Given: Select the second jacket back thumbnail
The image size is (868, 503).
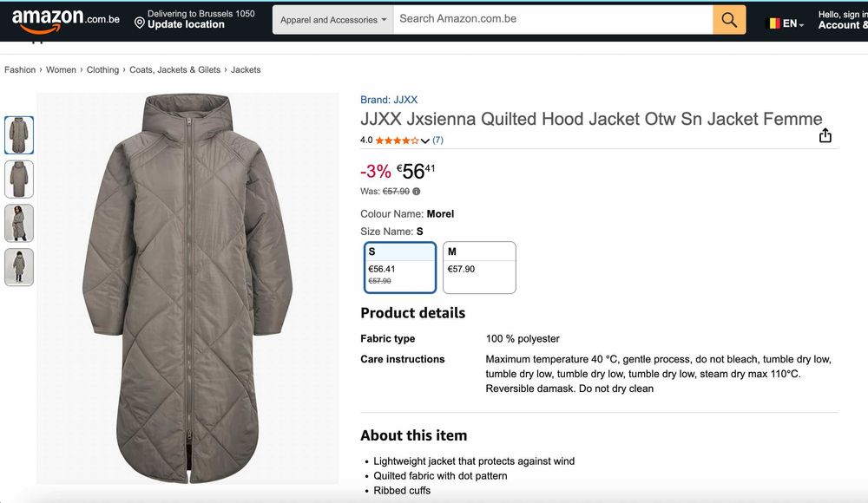Looking at the screenshot, I should [19, 179].
